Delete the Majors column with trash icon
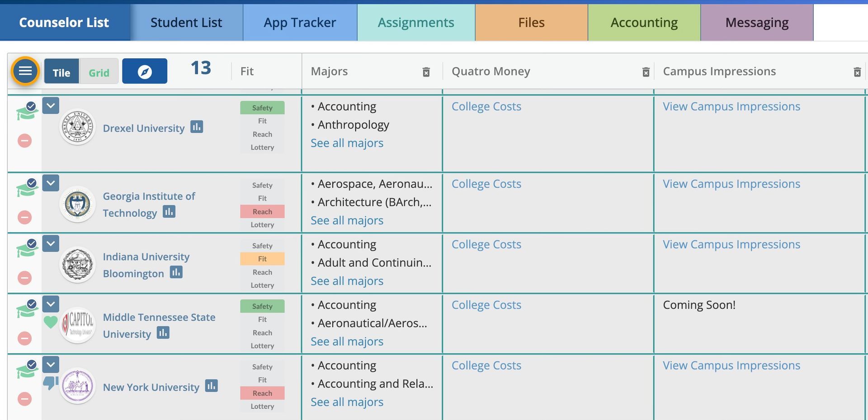This screenshot has height=420, width=868. click(426, 72)
